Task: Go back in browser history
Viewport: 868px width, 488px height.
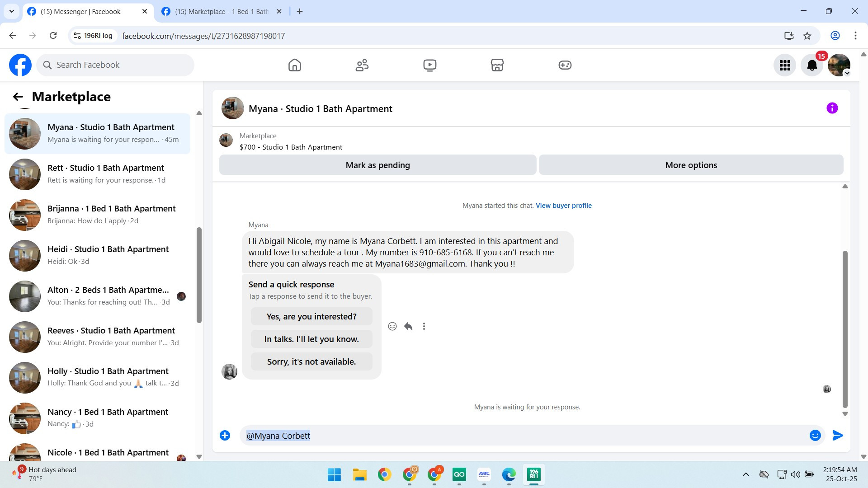Action: click(x=13, y=36)
